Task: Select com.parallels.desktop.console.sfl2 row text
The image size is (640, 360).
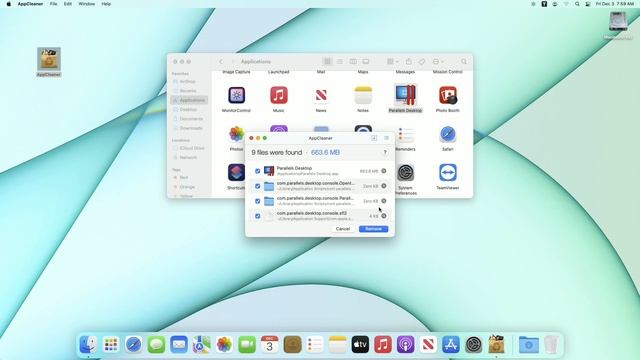Action: pos(311,213)
